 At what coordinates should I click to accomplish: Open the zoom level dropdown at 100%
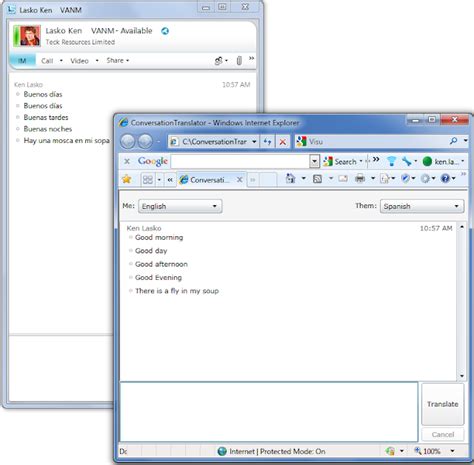(x=452, y=451)
